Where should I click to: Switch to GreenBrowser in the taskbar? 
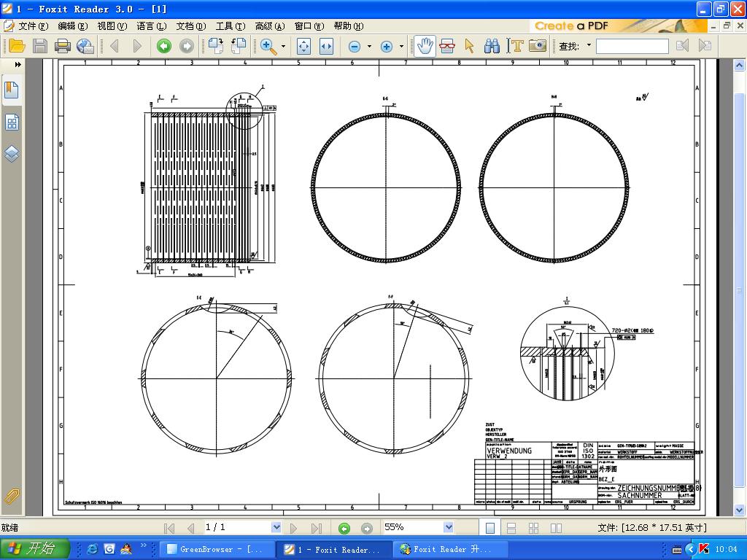click(217, 550)
